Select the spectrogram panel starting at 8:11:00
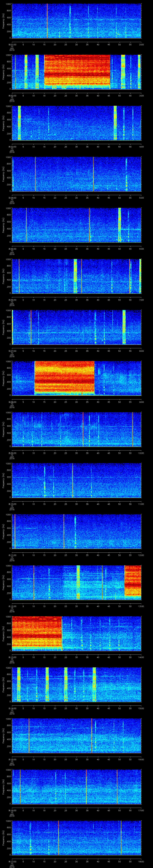This screenshot has height=868, width=153. pos(76,531)
